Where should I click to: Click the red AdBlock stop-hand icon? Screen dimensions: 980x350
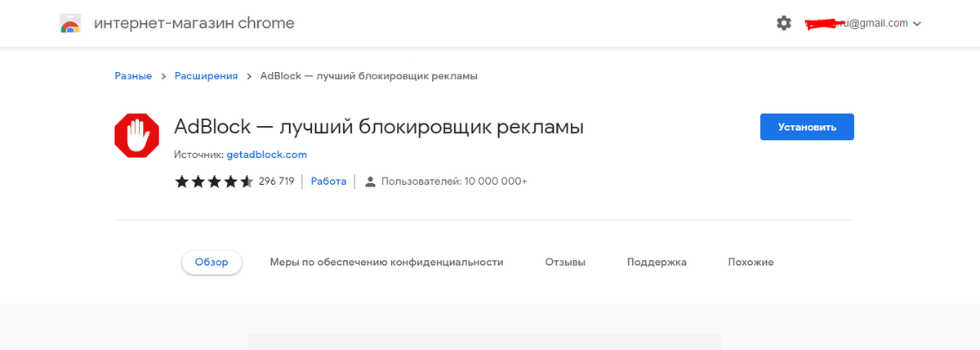[x=137, y=136]
